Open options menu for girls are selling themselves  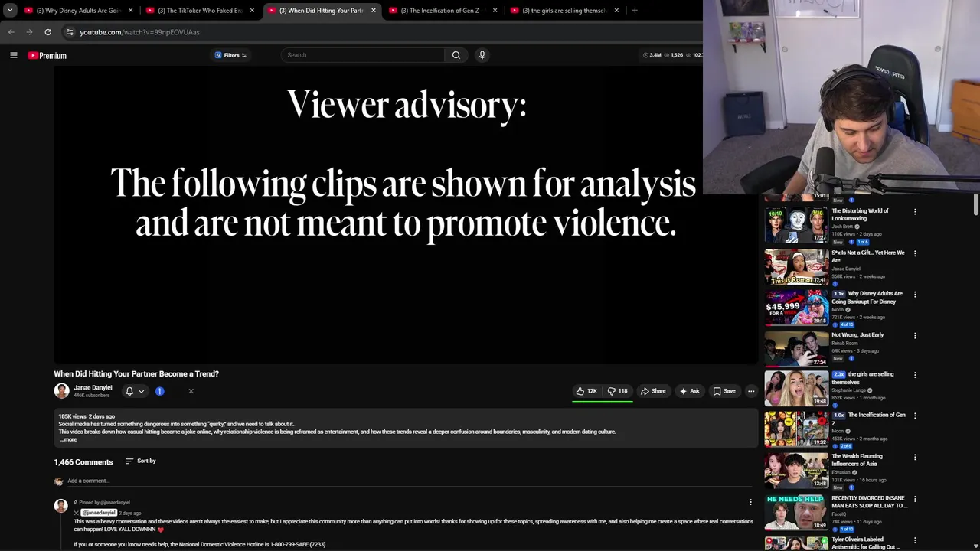click(x=915, y=376)
